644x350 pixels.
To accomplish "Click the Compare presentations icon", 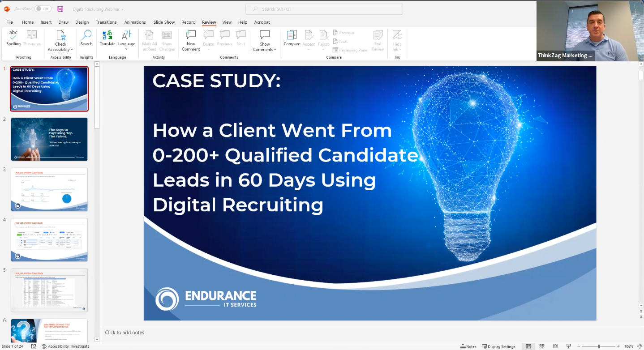I will coord(292,35).
